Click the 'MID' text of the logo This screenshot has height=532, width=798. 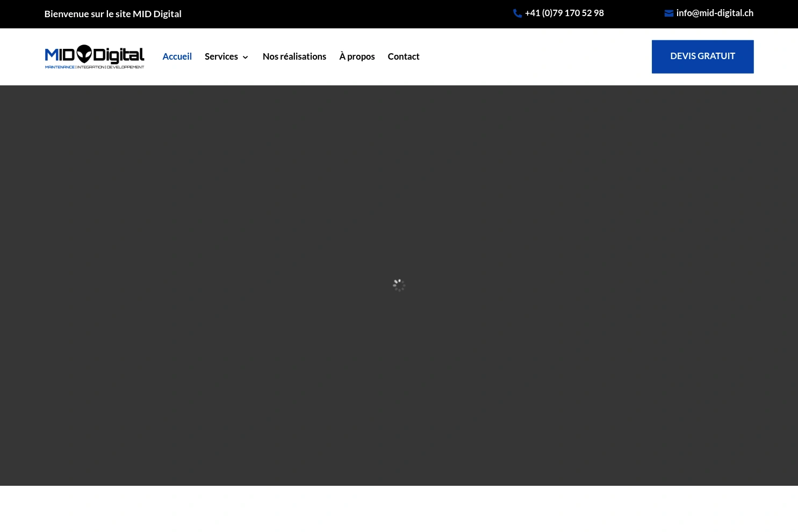60,54
